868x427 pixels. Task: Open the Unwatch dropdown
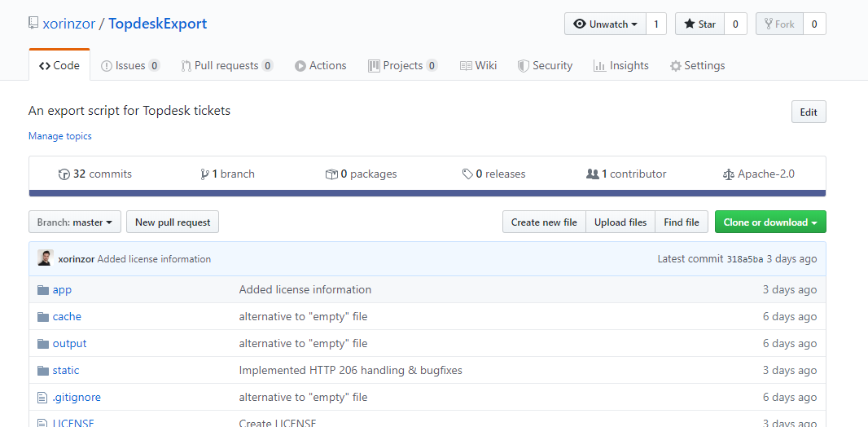pos(605,24)
